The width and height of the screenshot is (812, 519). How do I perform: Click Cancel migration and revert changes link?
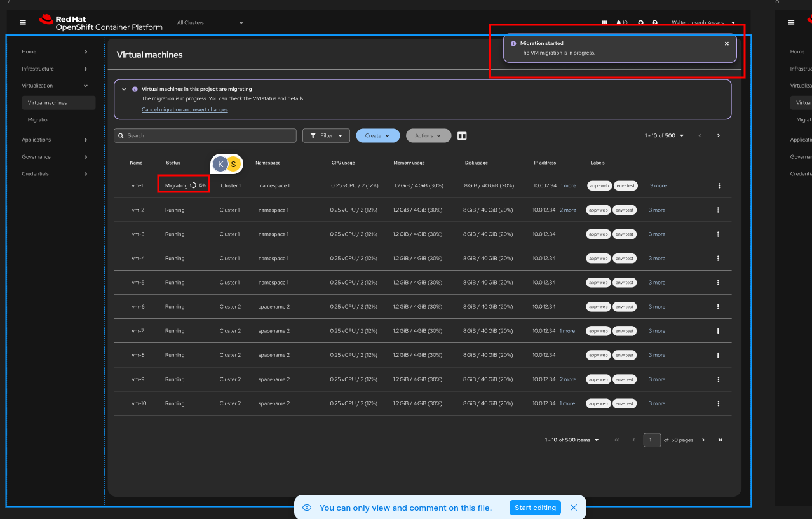point(184,110)
